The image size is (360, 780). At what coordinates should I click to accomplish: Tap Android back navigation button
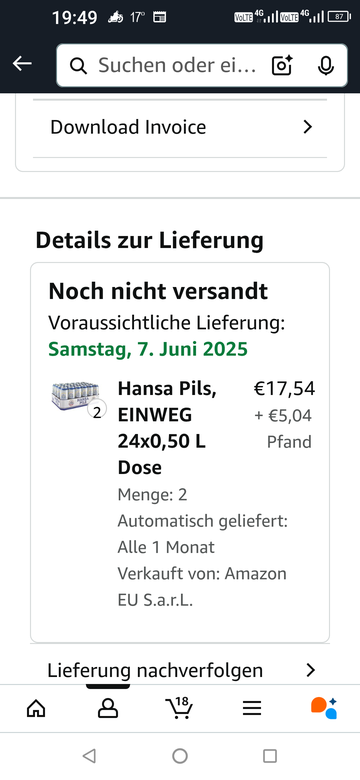coord(90,756)
